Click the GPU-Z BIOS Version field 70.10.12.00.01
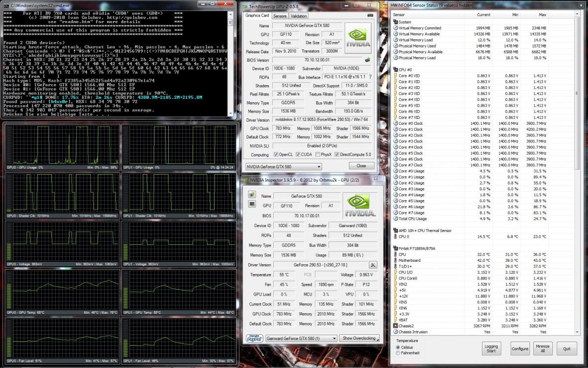This screenshot has width=588, height=368. [x=316, y=60]
